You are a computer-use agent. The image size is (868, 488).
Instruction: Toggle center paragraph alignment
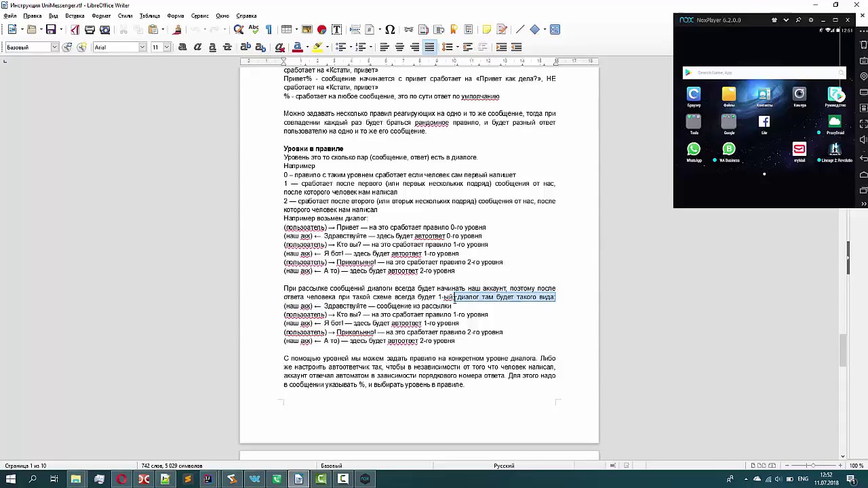(399, 47)
